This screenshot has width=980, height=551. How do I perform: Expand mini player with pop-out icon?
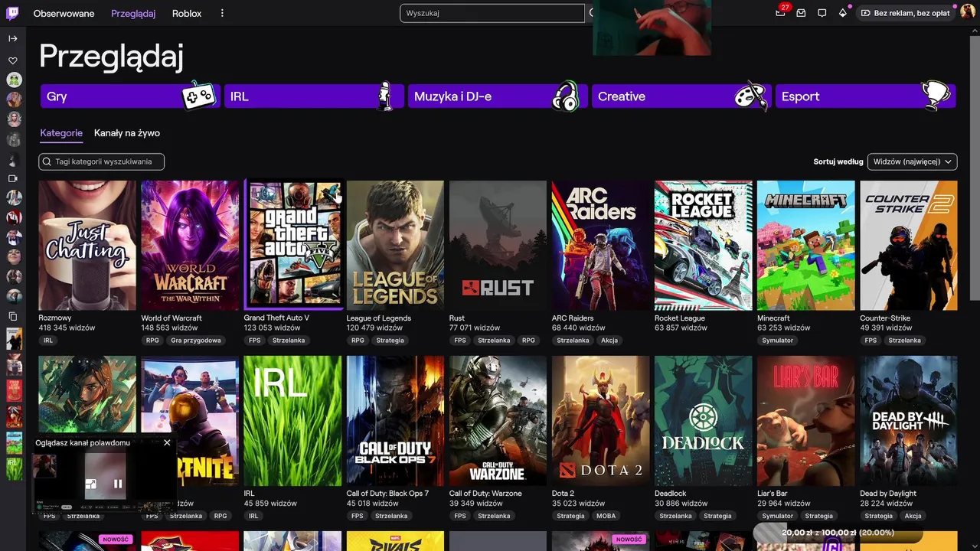(x=91, y=484)
